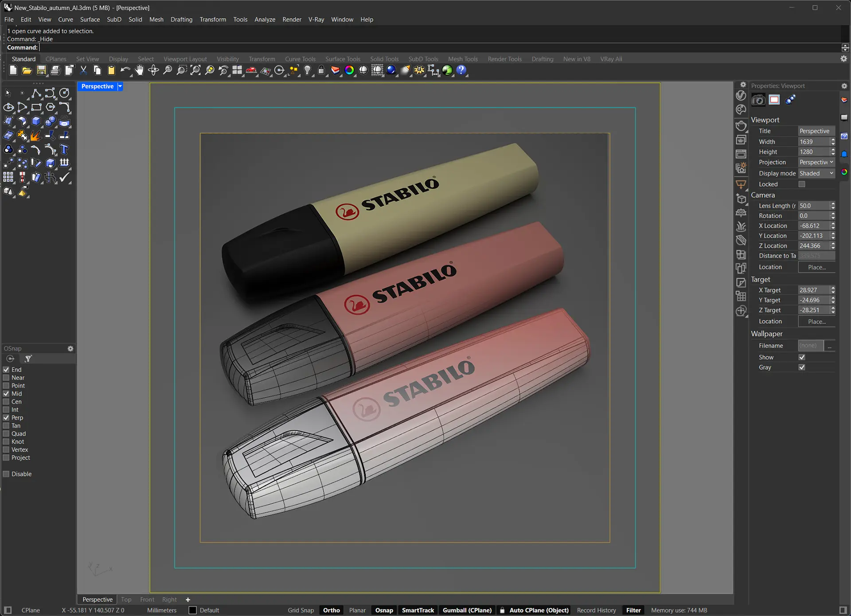
Task: Click the V-Ray logo icon in the right sidebar
Action: [741, 95]
